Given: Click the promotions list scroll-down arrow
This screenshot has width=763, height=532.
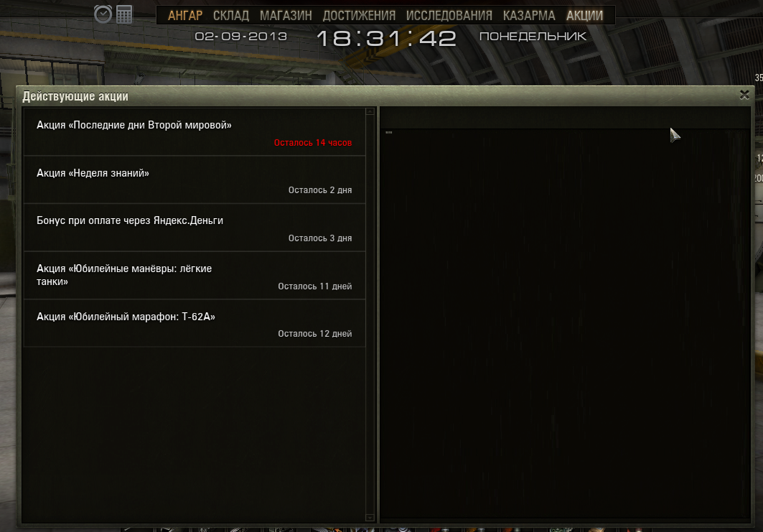Looking at the screenshot, I should coord(370,518).
